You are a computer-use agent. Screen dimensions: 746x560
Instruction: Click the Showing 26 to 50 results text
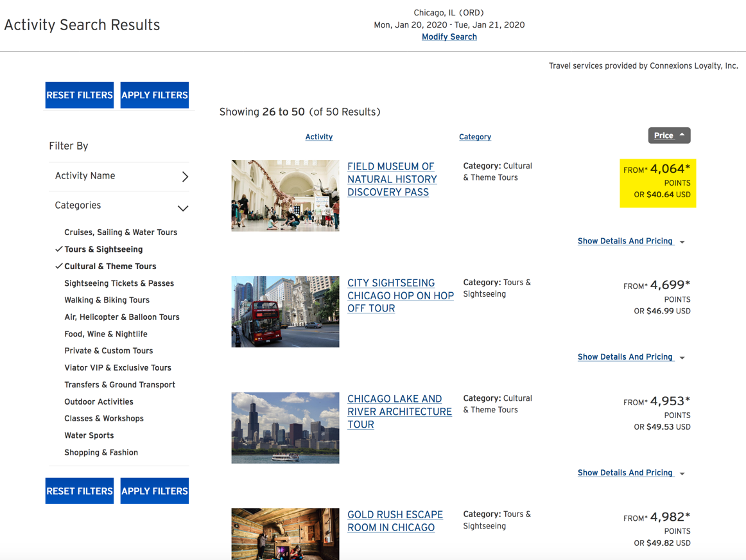point(300,112)
